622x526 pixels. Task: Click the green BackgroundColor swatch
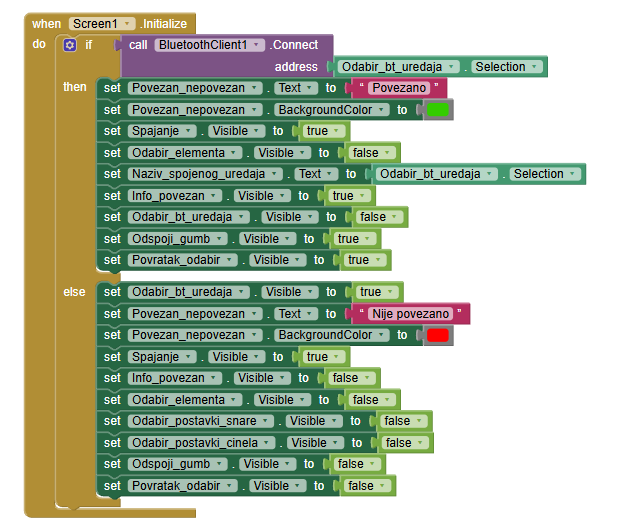click(438, 110)
